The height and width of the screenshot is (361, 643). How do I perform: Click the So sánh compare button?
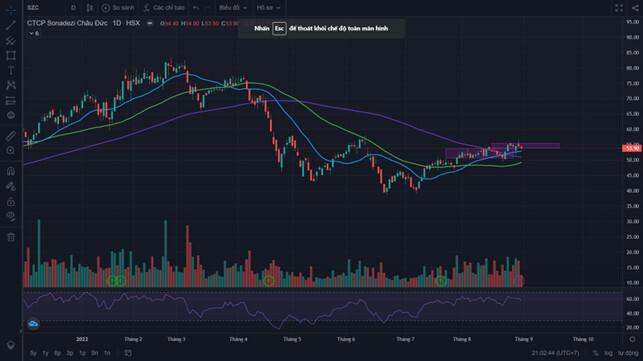coord(118,8)
